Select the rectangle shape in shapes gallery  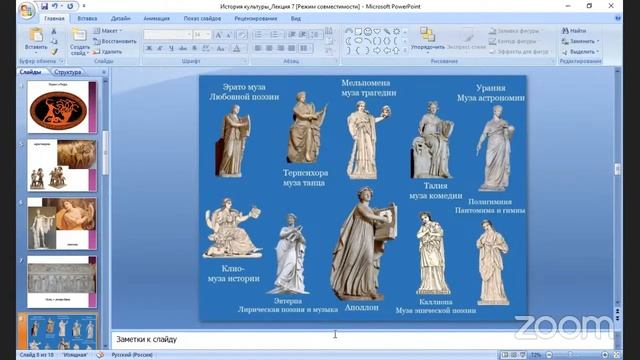tap(358, 31)
